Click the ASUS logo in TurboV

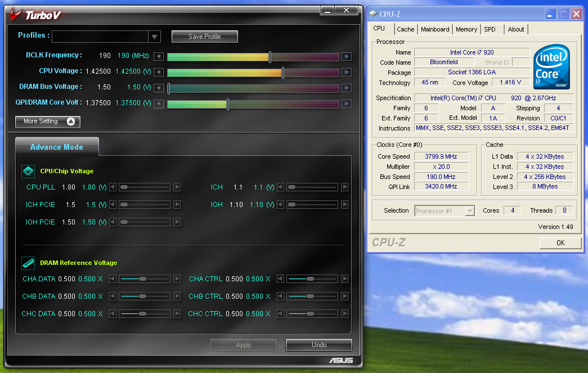[341, 361]
